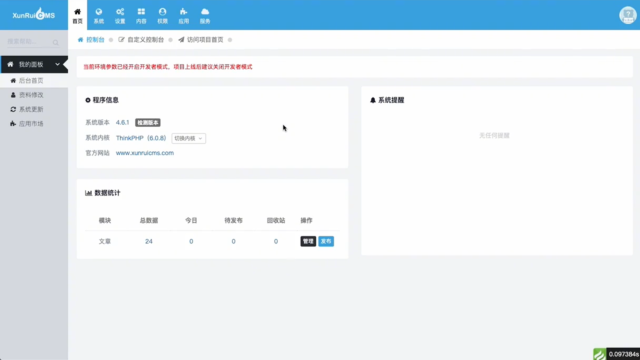Click the pencil icon beside 自定义控制台
Screen dimensions: 640x360
(121, 40)
